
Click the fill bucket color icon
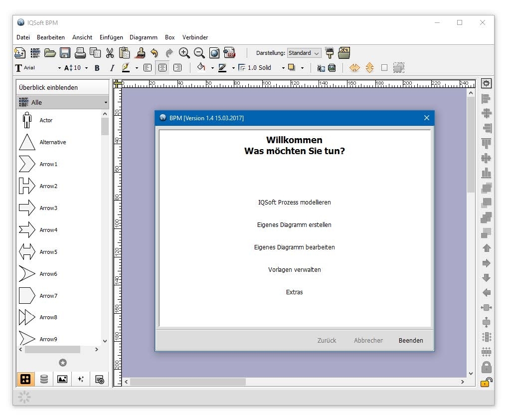201,67
